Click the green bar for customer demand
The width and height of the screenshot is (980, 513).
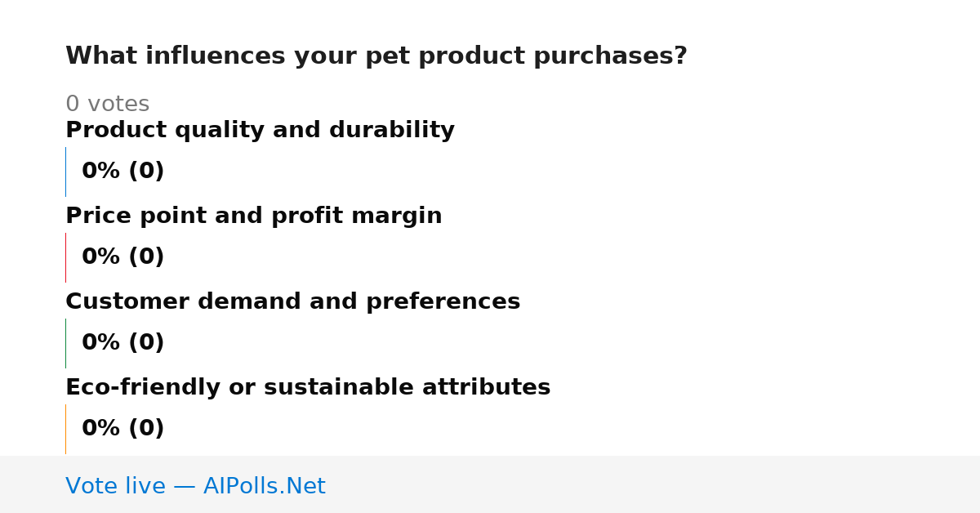65,343
